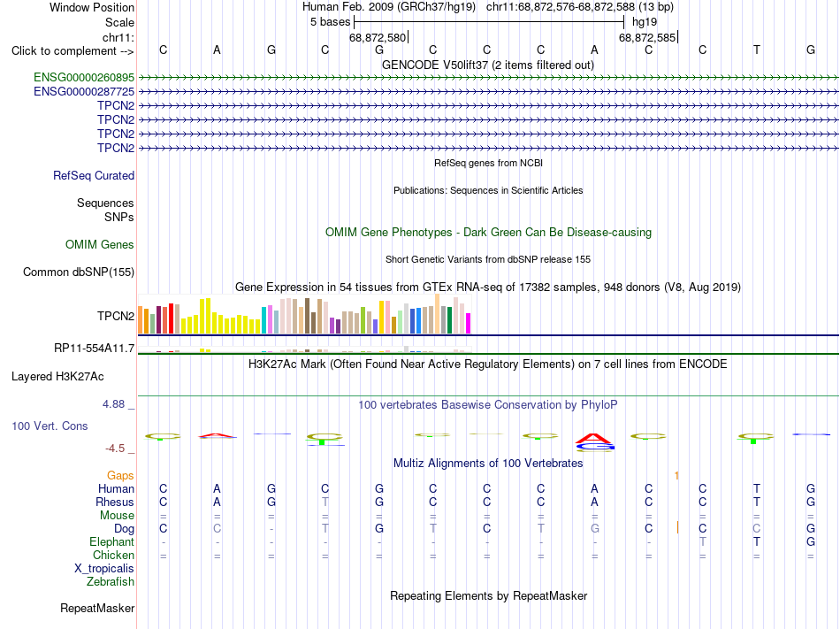Click the SNPs track label
Viewport: 840px width, 629px height.
119,217
